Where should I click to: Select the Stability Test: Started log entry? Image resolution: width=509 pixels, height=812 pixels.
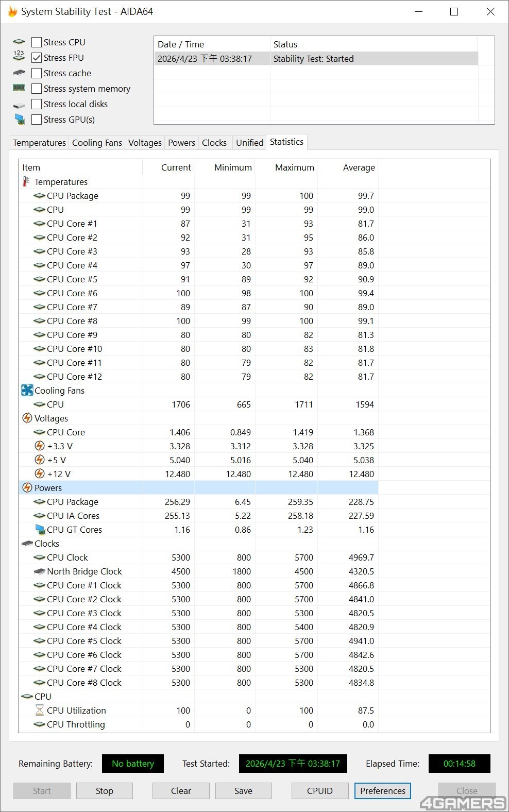click(316, 59)
